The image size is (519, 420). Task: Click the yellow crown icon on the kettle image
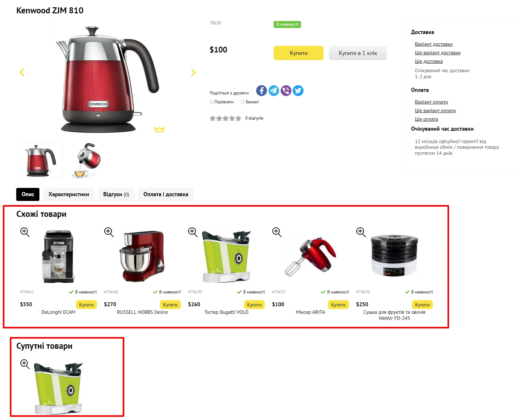pyautogui.click(x=159, y=129)
